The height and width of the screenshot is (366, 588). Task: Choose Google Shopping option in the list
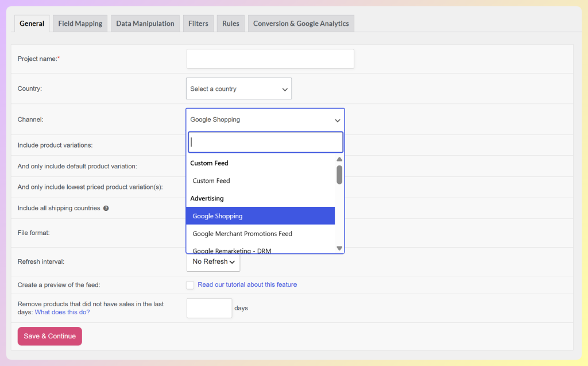(x=260, y=216)
